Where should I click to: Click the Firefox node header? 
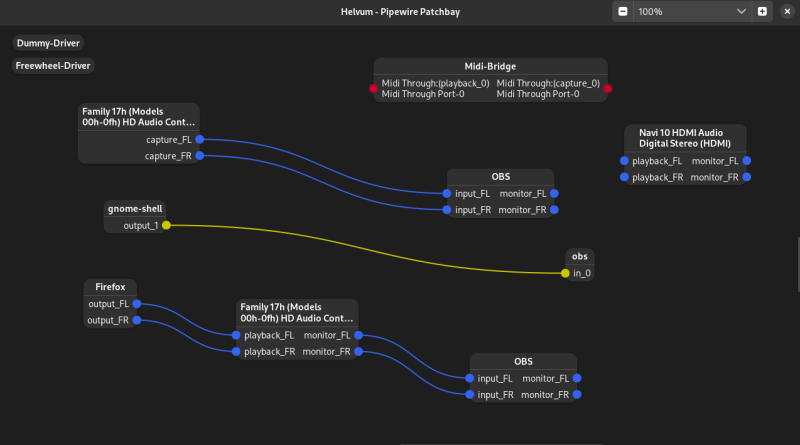click(x=110, y=287)
